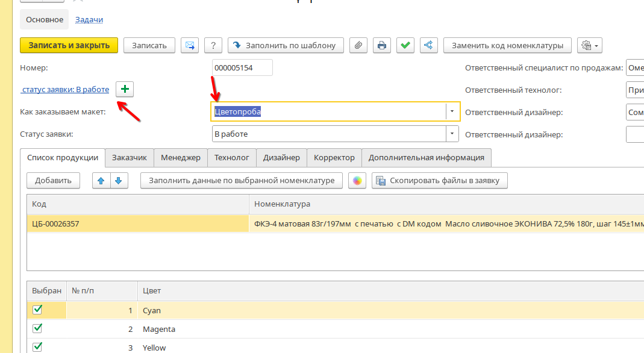Image resolution: width=644 pixels, height=353 pixels.
Task: Click the green plus button beside status link
Action: pos(125,89)
